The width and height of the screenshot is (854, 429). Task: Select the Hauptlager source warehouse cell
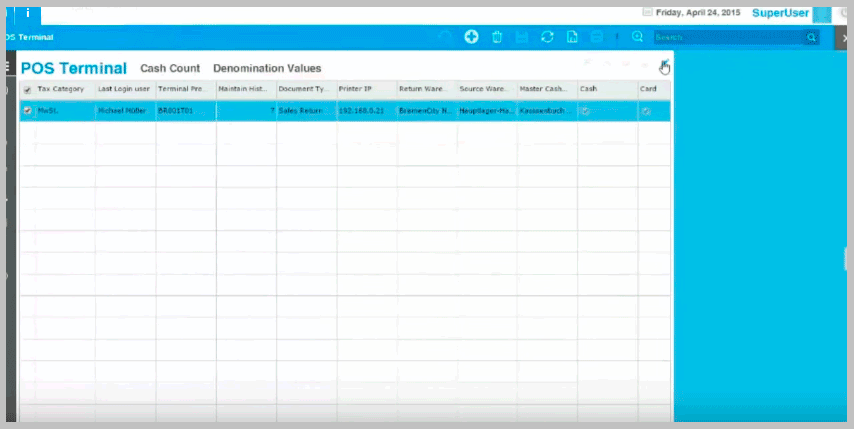pyautogui.click(x=487, y=111)
